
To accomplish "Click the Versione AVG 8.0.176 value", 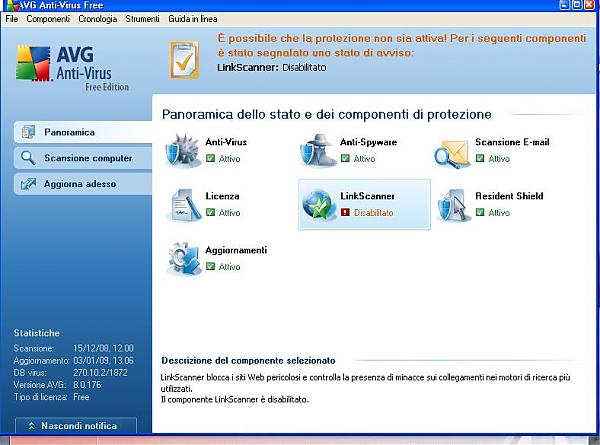I will point(87,385).
